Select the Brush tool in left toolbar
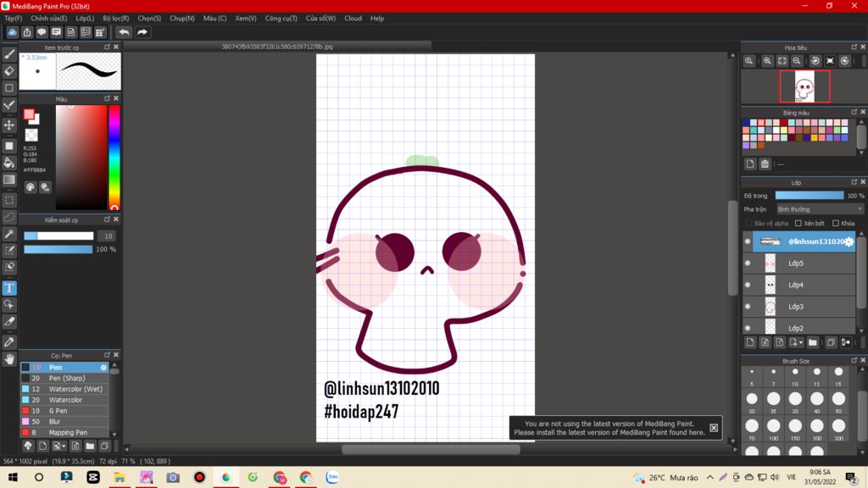The image size is (868, 488). 9,54
